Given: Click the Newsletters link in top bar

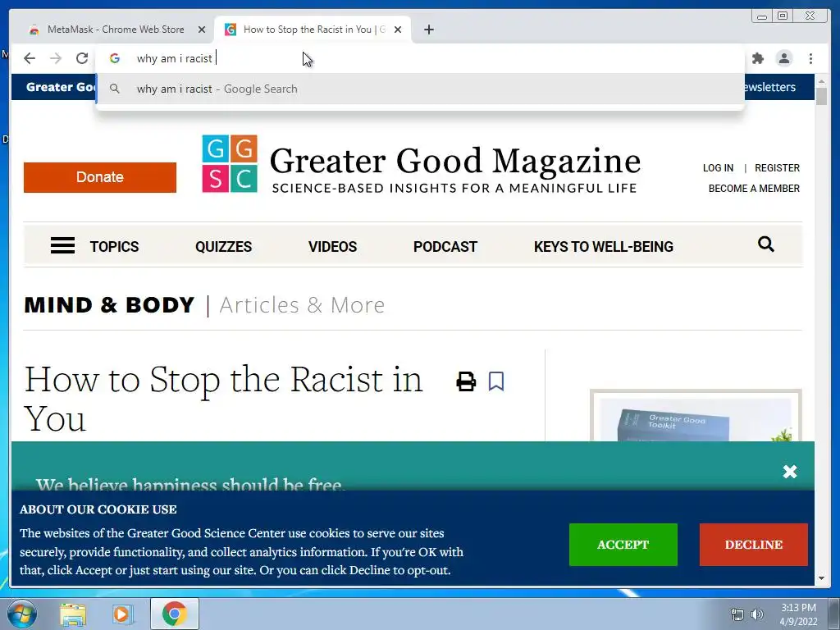Looking at the screenshot, I should 769,87.
